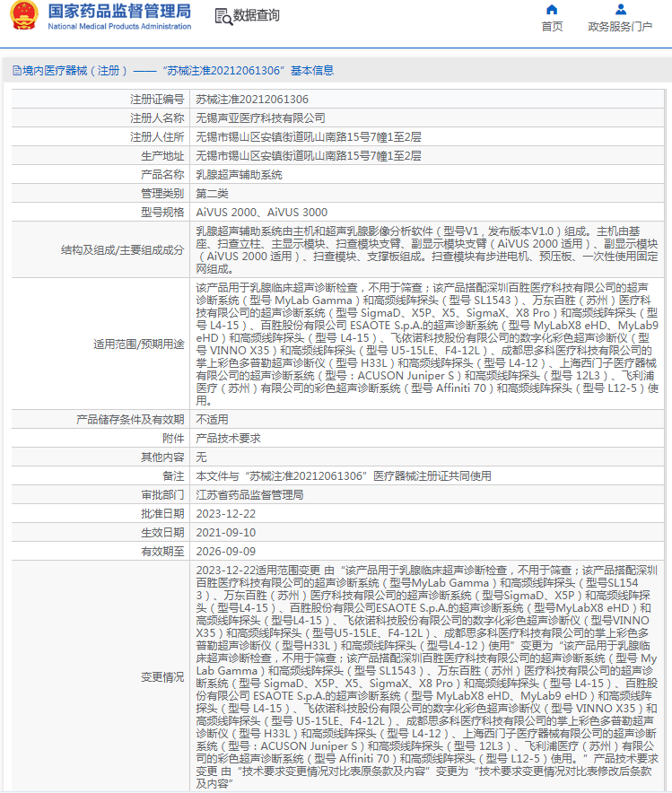Click the 适用范围/预期用途 row label
The width and height of the screenshot is (672, 793).
[138, 344]
